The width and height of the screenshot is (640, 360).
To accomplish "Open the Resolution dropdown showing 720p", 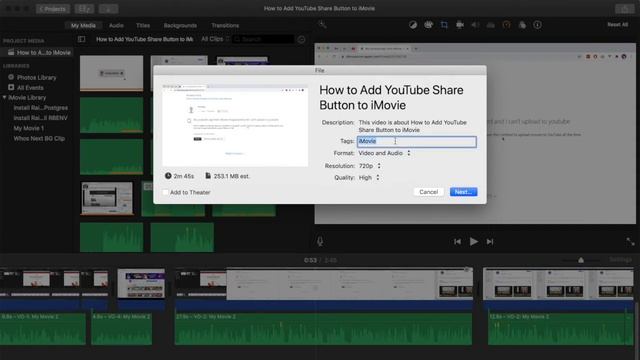I will 370,166.
